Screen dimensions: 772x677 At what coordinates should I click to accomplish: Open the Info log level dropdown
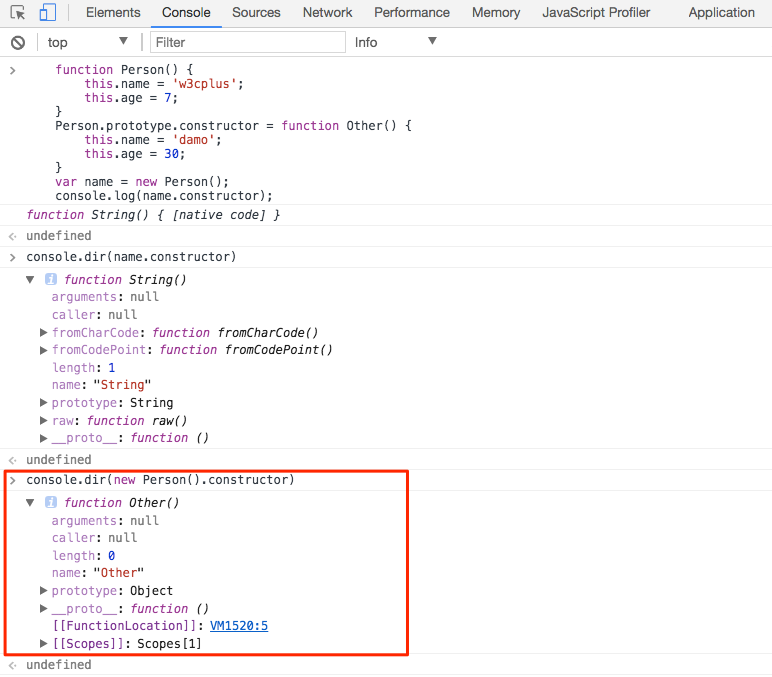395,42
